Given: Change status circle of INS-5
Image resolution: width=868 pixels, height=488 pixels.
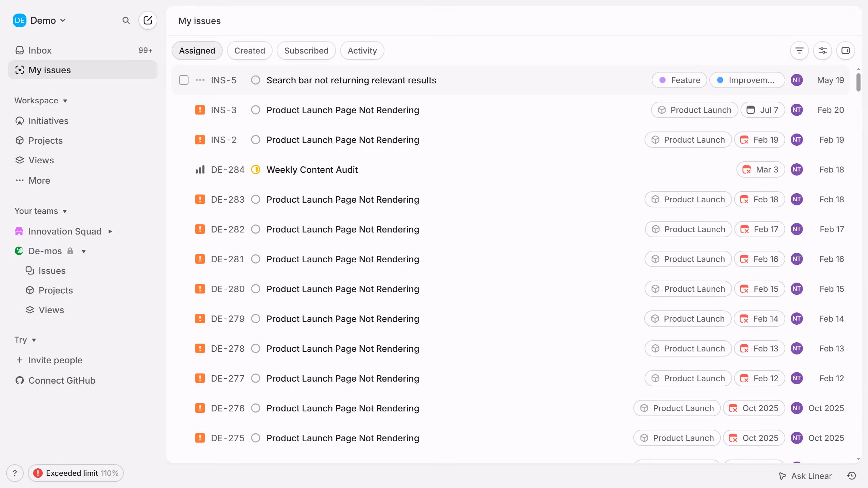Looking at the screenshot, I should coord(256,80).
